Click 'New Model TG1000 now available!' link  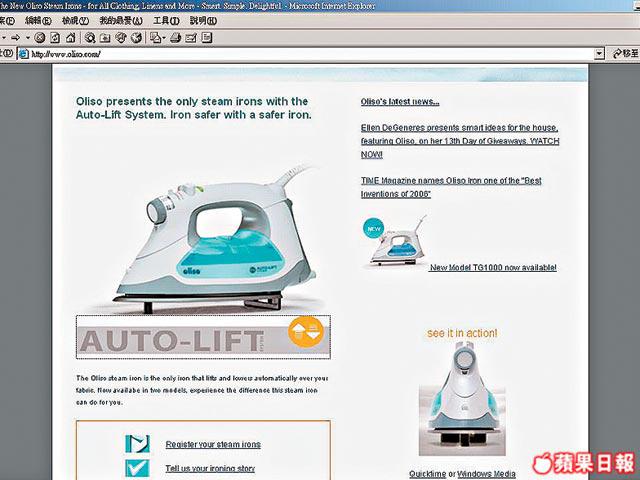(492, 268)
